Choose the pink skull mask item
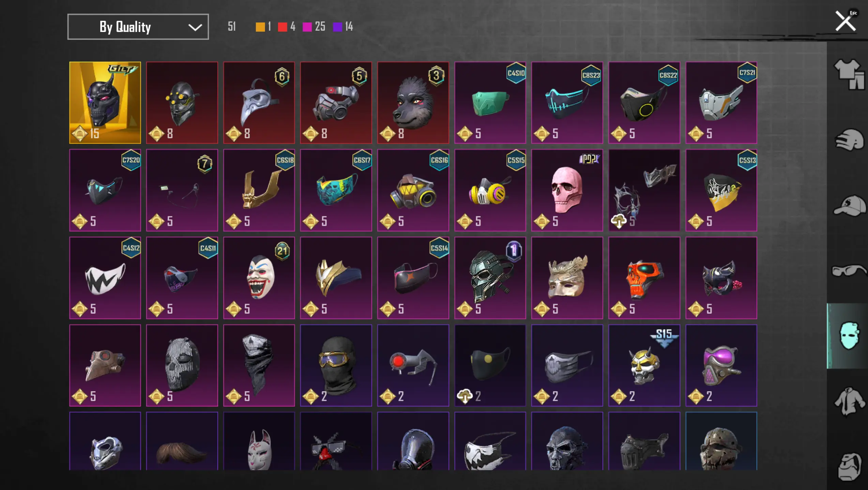This screenshot has height=490, width=868. (x=567, y=190)
